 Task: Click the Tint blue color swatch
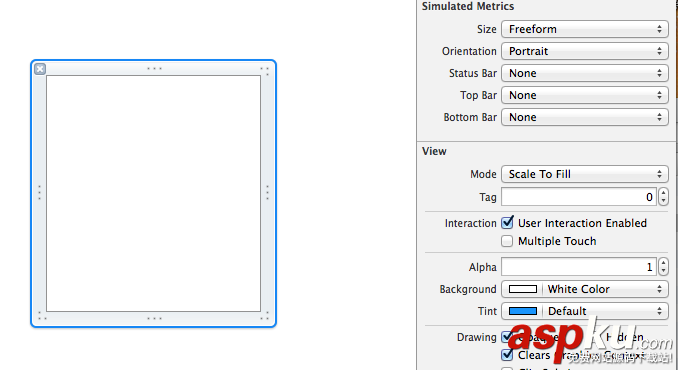point(523,311)
